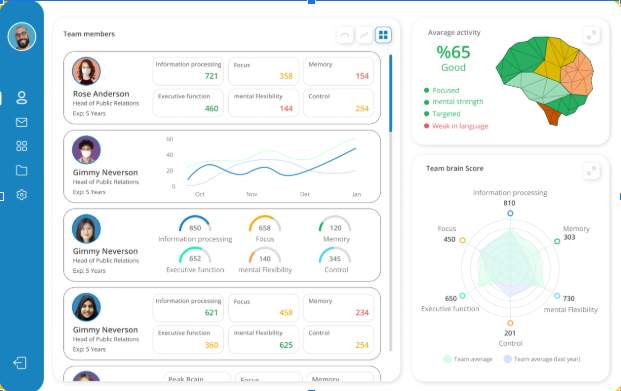This screenshot has height=391, width=621.
Task: Click the Targeted legend item
Action: (442, 114)
